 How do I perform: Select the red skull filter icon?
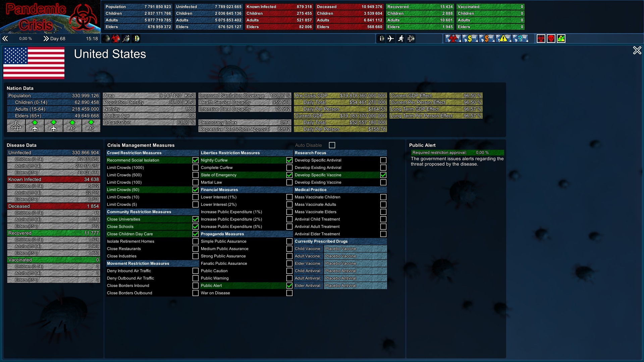tap(551, 39)
